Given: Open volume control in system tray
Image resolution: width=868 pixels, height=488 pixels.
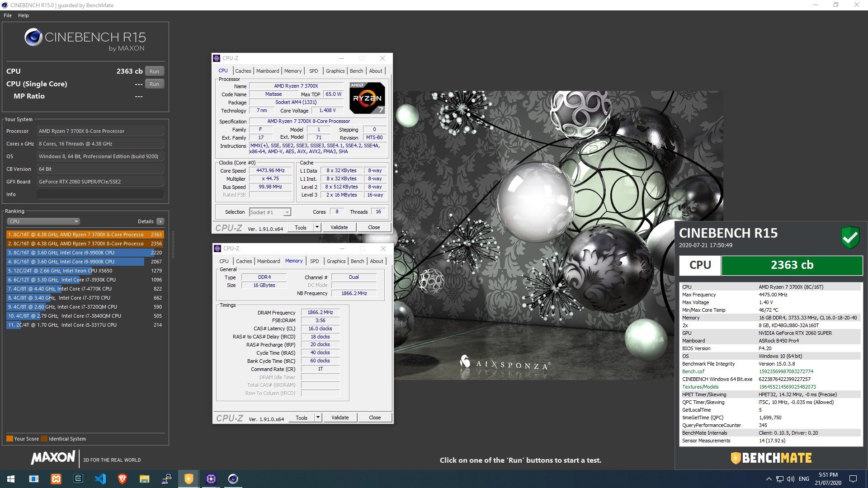Looking at the screenshot, I should pos(791,479).
